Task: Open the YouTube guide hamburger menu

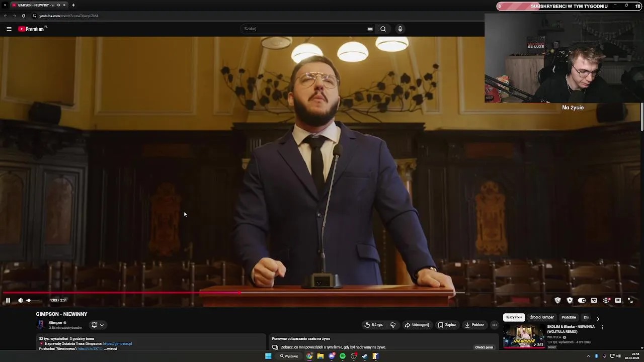Action: tap(9, 29)
